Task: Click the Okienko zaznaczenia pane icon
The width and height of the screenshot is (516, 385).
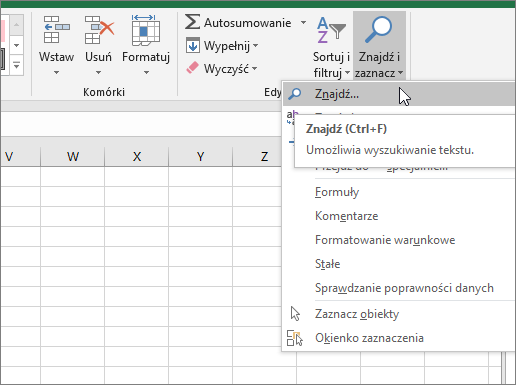Action: coord(295,338)
